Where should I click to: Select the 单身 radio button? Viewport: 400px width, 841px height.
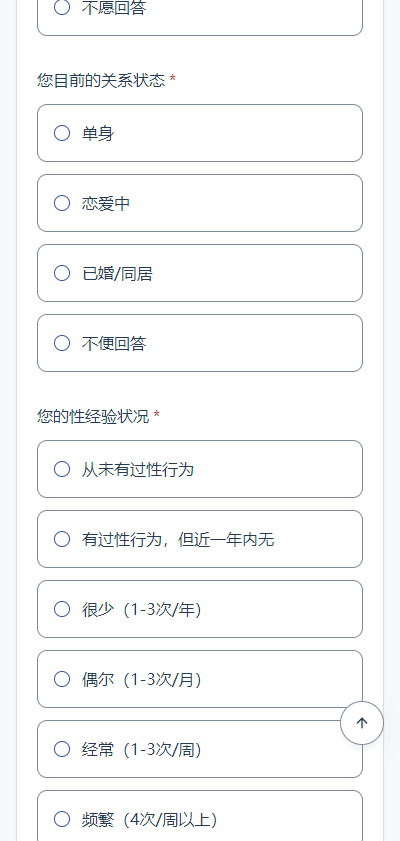point(200,133)
